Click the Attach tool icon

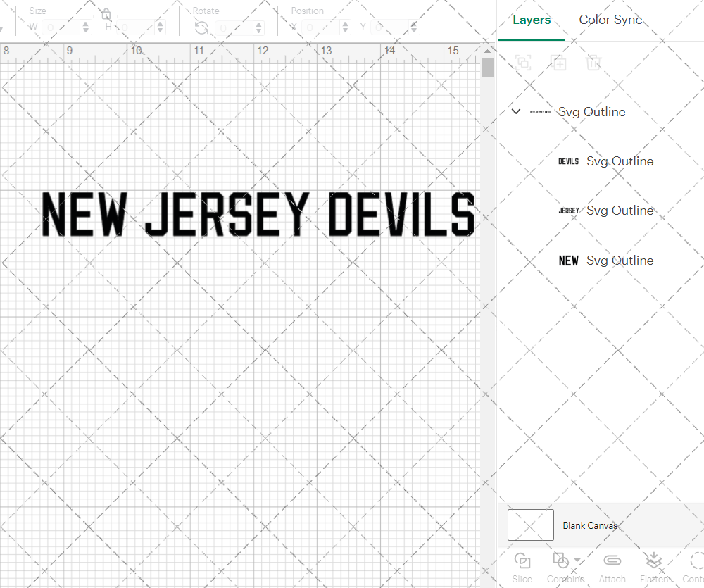[612, 560]
